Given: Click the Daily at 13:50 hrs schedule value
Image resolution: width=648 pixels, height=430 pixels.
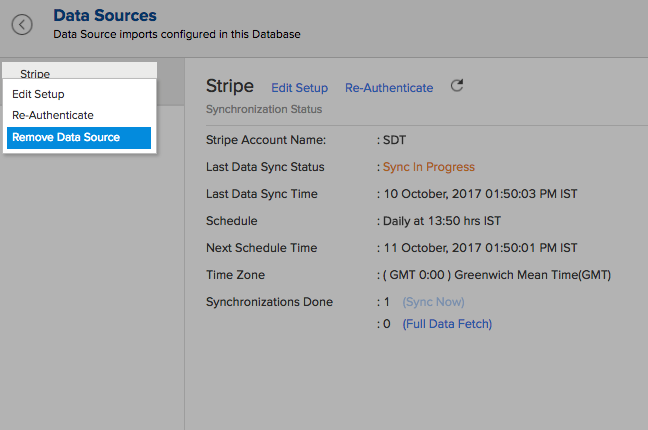Looking at the screenshot, I should pos(441,221).
